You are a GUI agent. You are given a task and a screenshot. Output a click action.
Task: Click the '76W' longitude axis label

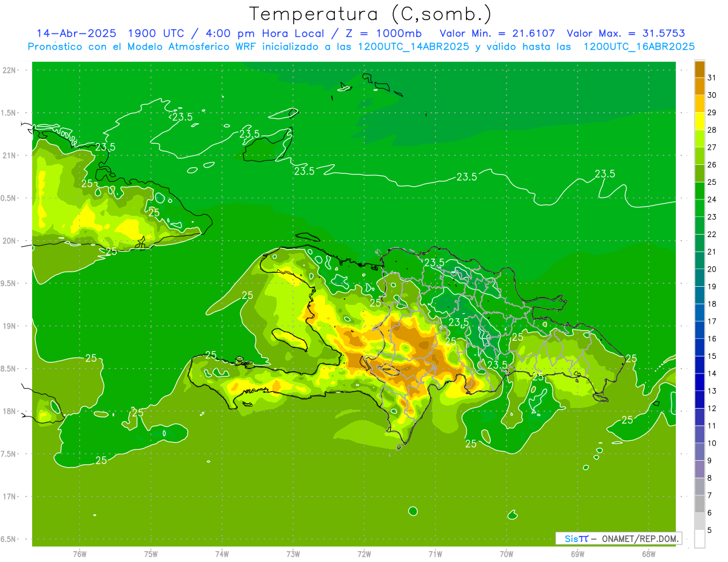[79, 554]
